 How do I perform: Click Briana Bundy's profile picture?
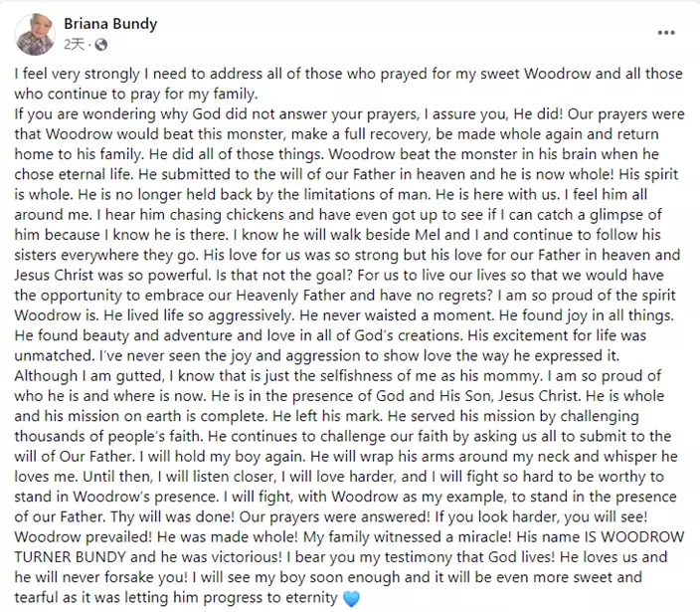pos(35,34)
